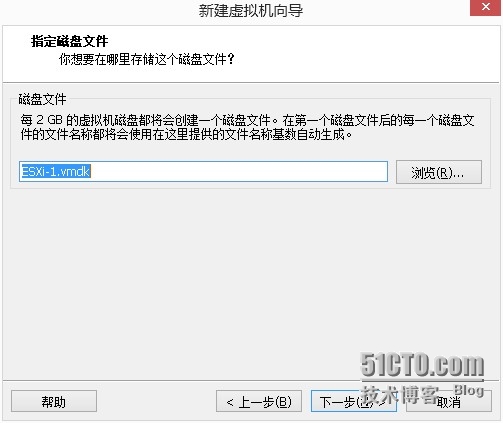Click the 浏览(R)... browse button
This screenshot has height=423, width=503.
(439, 172)
